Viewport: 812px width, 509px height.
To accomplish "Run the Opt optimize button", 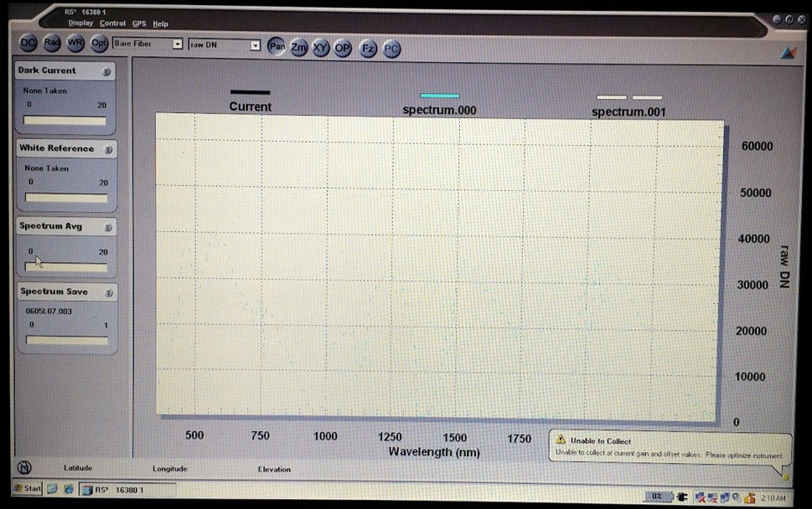I will pos(98,44).
